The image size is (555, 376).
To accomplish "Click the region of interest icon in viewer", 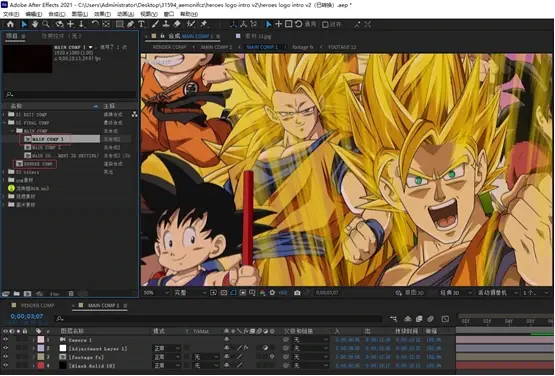I will tap(243, 293).
